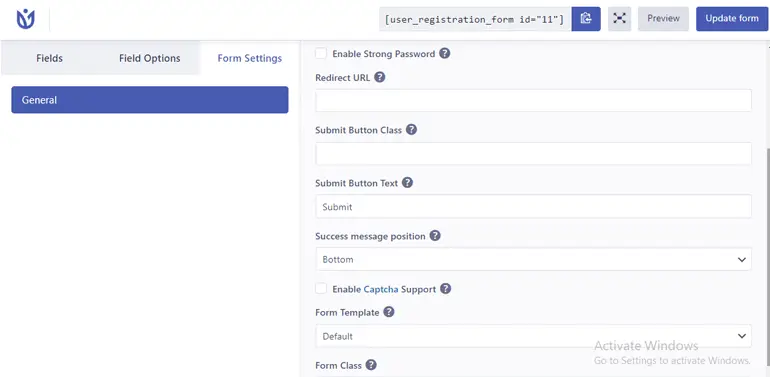Select the Form Settings tab

click(249, 58)
